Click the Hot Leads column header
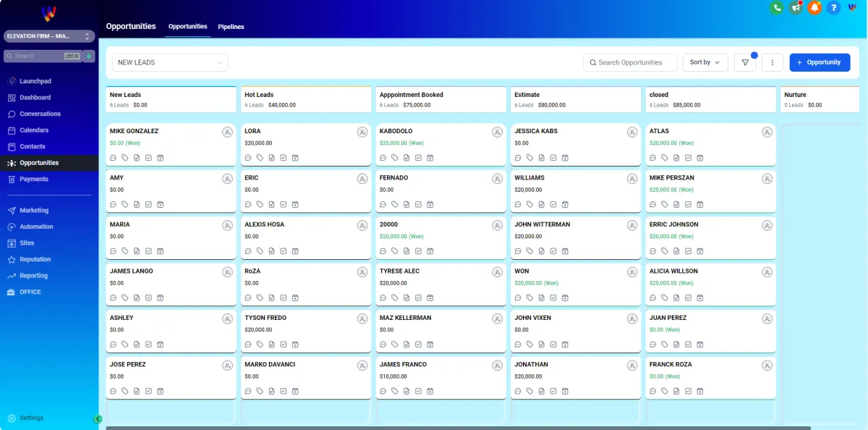The width and height of the screenshot is (868, 430). click(306, 100)
